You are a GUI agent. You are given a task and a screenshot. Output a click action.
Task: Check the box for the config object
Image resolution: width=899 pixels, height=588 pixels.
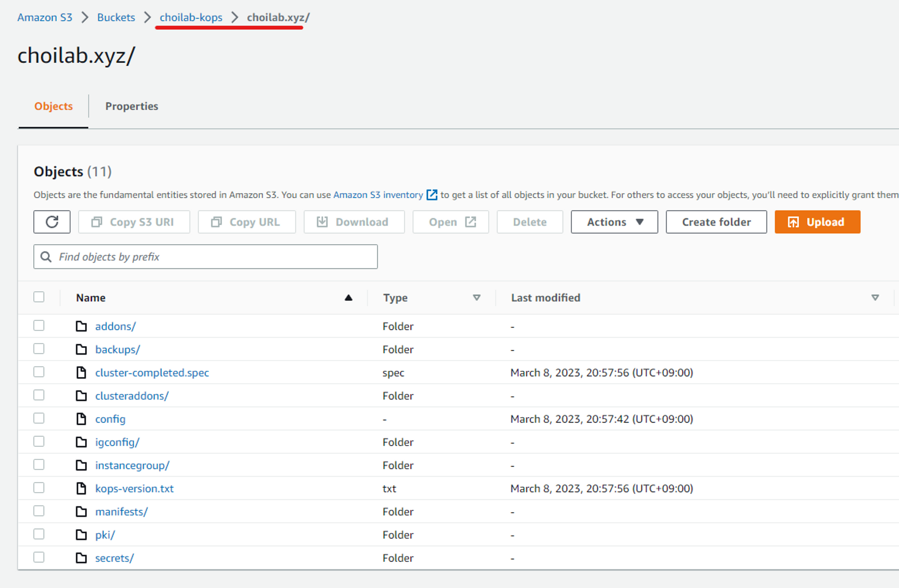[39, 419]
